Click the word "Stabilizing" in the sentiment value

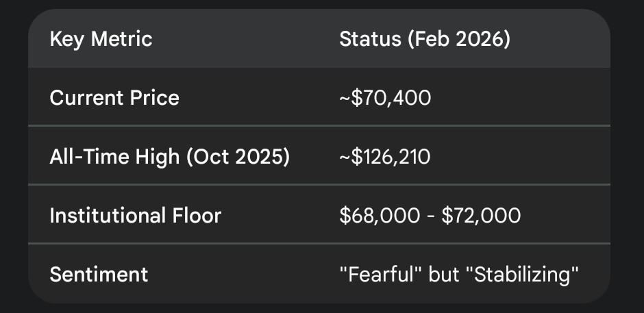coord(524,275)
